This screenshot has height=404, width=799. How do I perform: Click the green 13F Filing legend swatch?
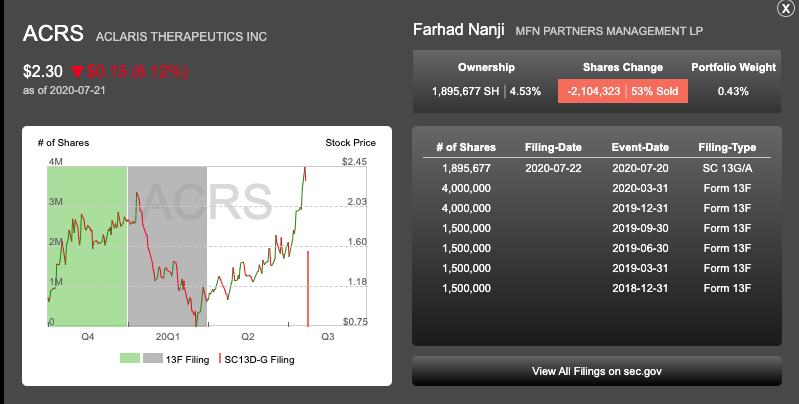coord(130,358)
